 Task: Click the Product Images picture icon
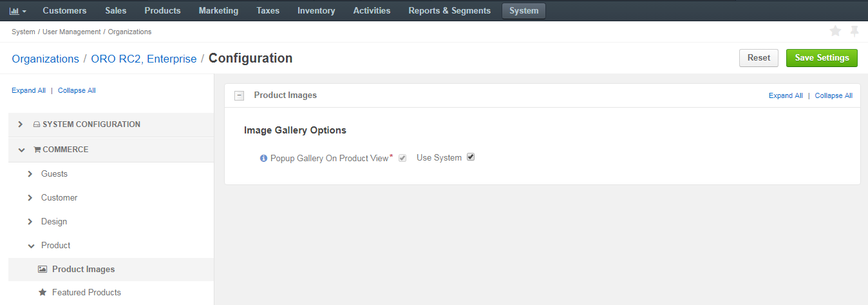pyautogui.click(x=42, y=269)
